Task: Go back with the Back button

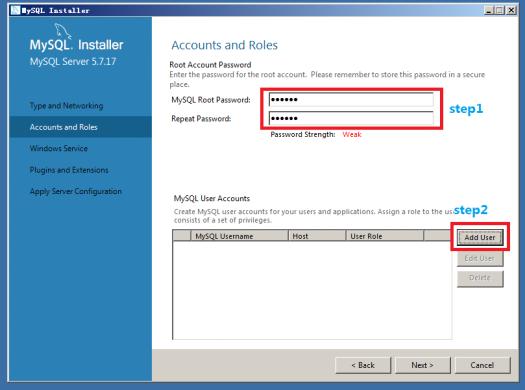Action: pyautogui.click(x=363, y=365)
